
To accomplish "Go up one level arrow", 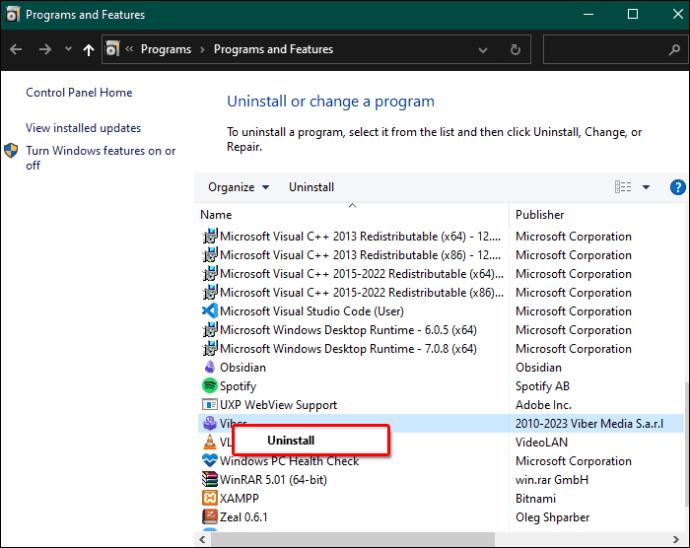I will click(x=88, y=50).
